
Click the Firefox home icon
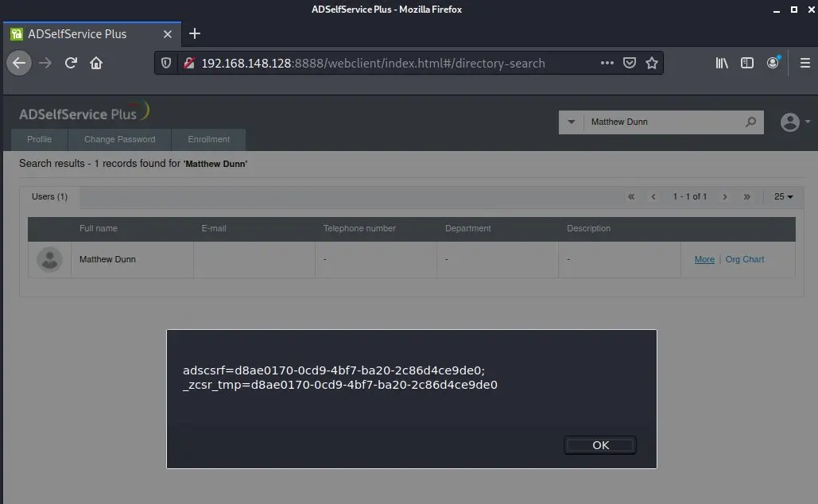(x=95, y=63)
